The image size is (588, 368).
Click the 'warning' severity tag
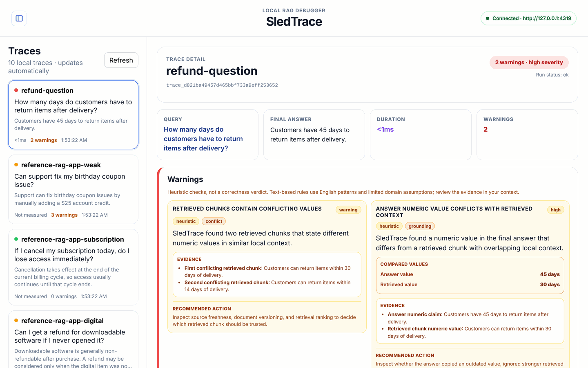(348, 210)
